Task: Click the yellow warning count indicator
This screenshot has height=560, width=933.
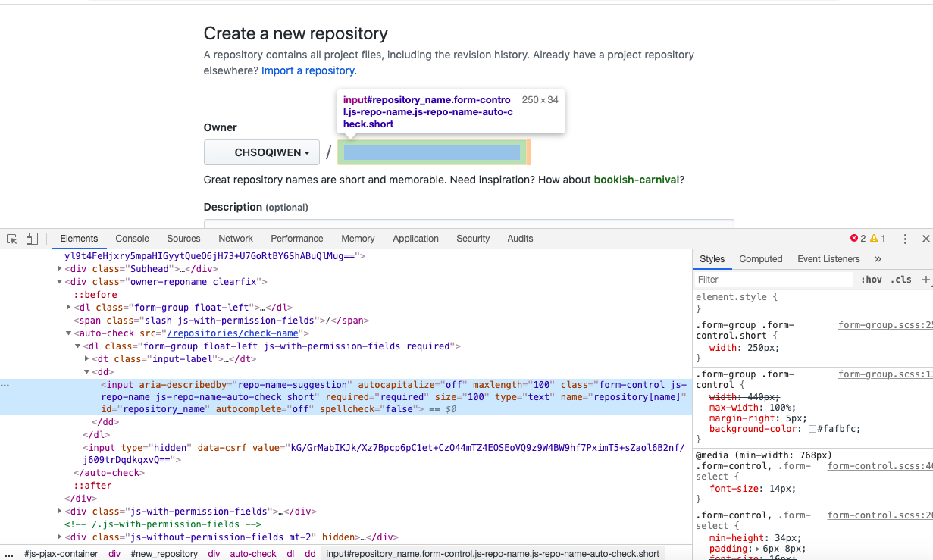Action: tap(878, 239)
